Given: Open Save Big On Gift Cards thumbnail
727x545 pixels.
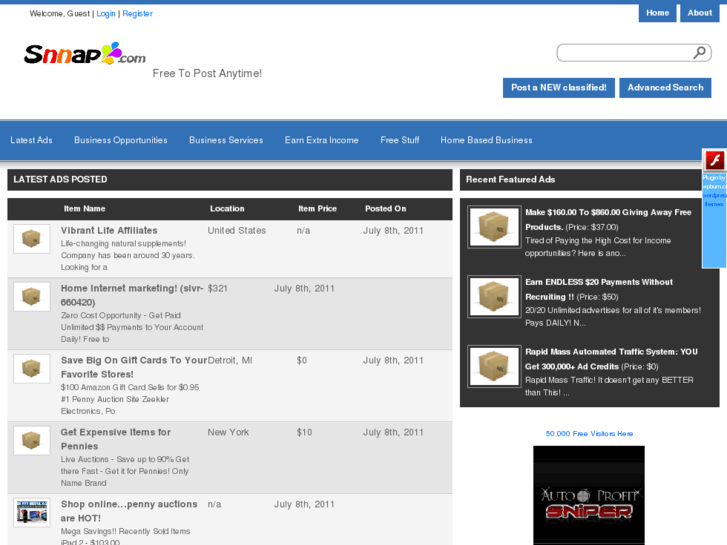Looking at the screenshot, I should coord(32,369).
